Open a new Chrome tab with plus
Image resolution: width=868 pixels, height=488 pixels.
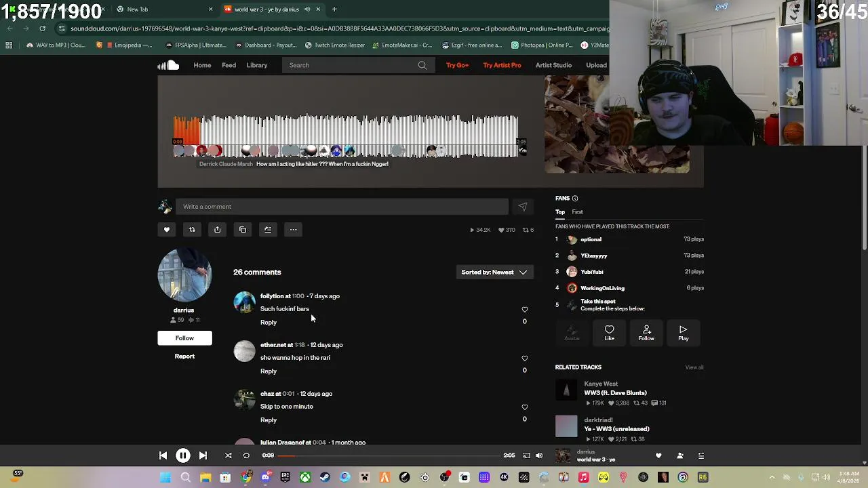click(334, 9)
